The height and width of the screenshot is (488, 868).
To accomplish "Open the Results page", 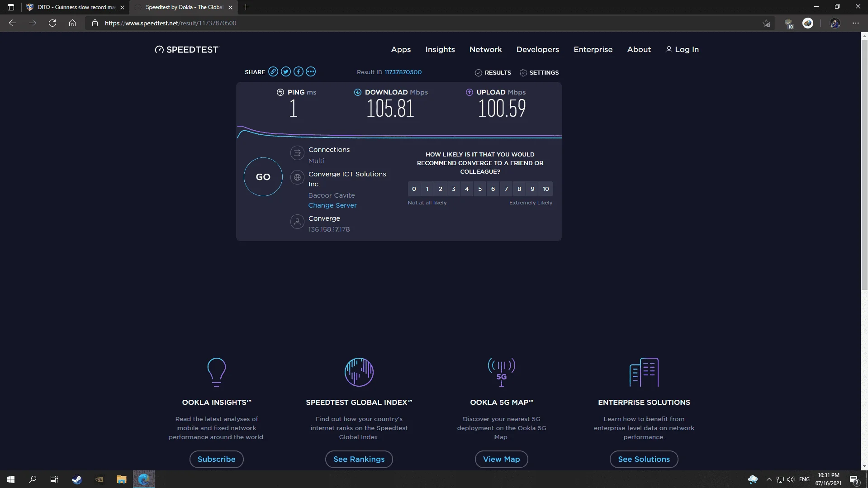I will (493, 72).
